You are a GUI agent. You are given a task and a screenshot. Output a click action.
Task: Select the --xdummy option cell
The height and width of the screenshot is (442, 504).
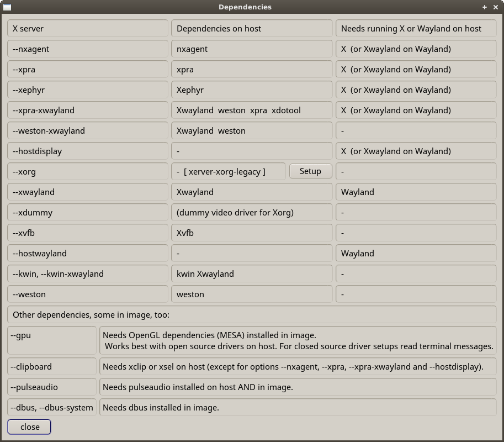point(88,212)
